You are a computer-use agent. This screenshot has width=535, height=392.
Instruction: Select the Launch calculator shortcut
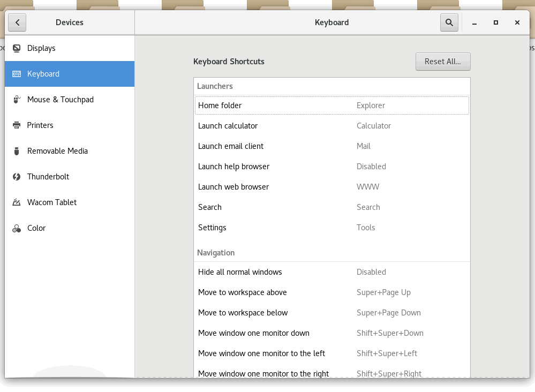[331, 126]
